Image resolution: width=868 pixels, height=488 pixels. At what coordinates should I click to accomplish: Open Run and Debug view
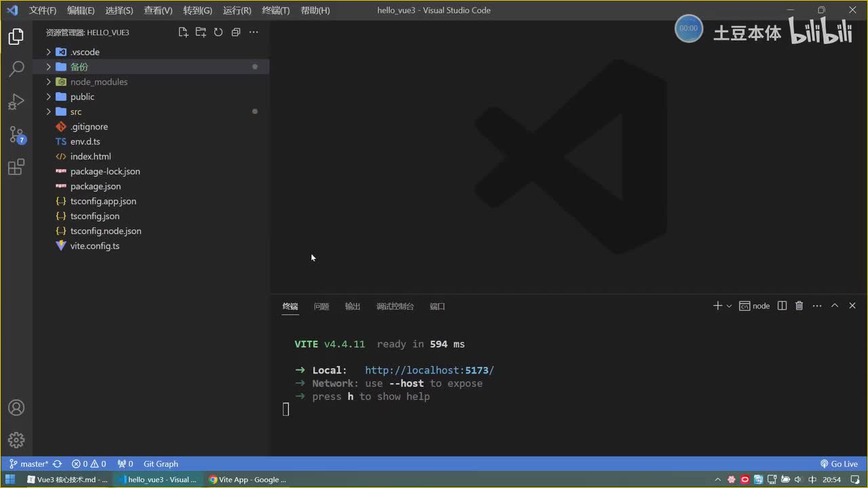click(16, 102)
